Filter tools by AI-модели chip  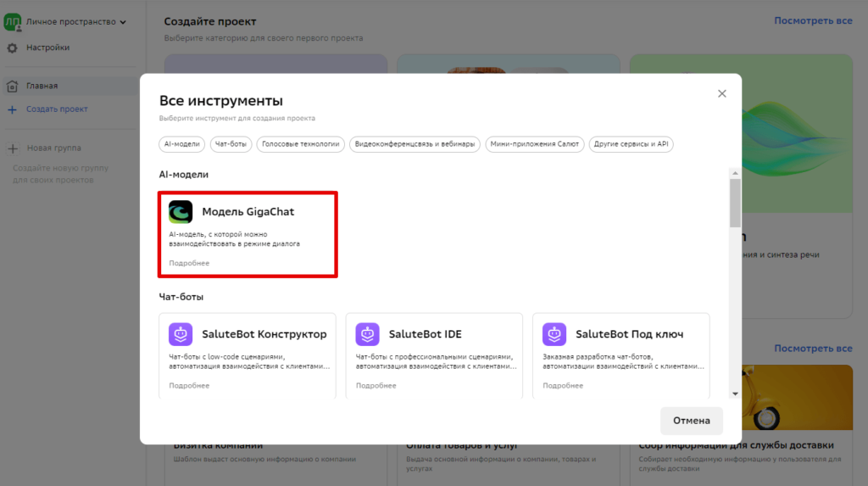click(182, 144)
